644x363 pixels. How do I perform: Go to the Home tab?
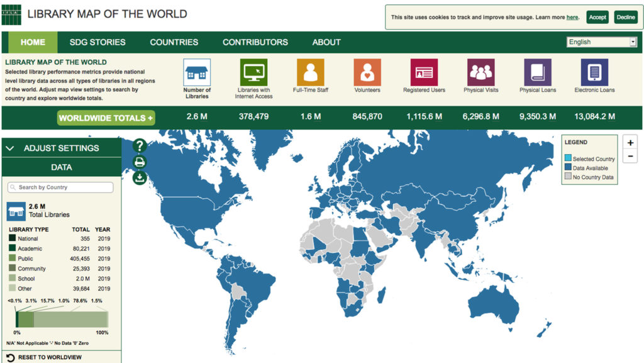click(x=33, y=42)
